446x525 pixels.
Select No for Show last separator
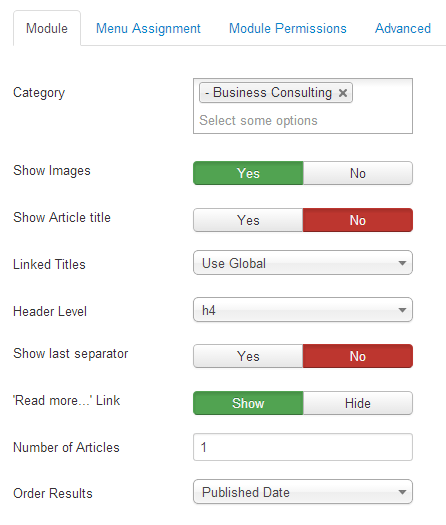coord(358,356)
